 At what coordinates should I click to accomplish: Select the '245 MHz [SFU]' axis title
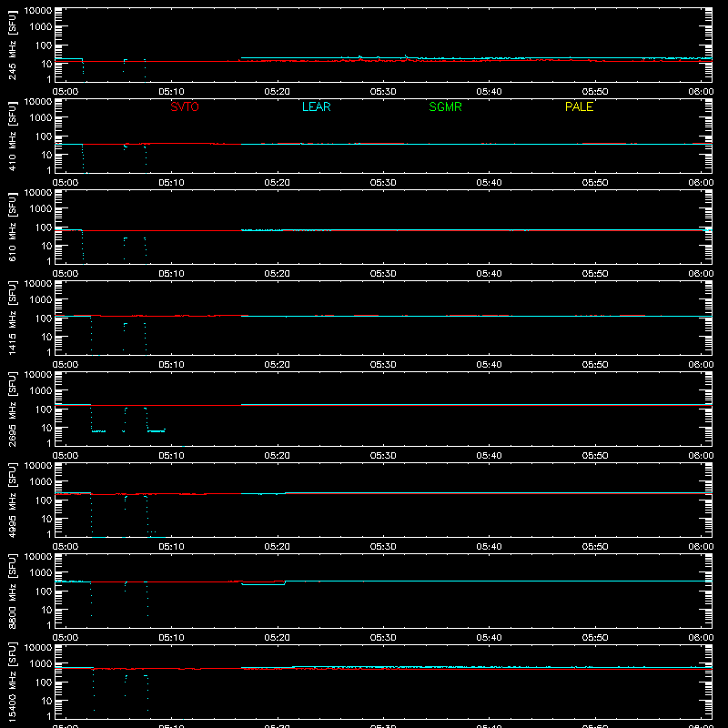click(12, 45)
